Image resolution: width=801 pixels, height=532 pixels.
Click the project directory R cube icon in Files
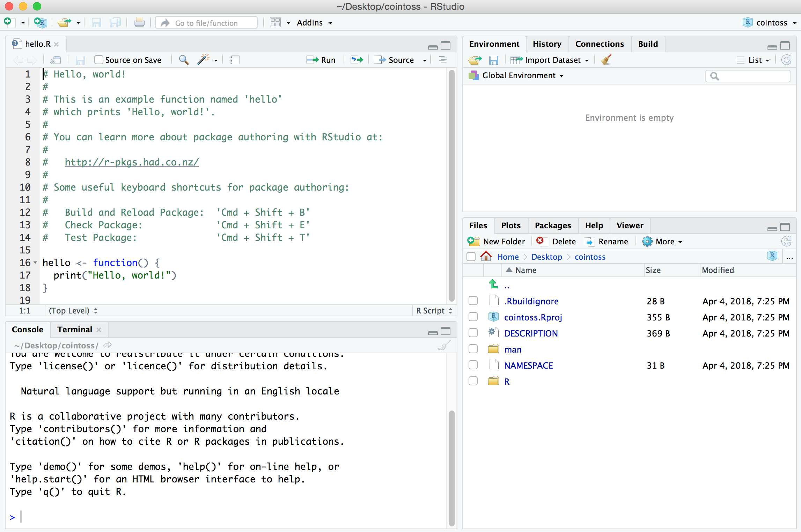(772, 256)
